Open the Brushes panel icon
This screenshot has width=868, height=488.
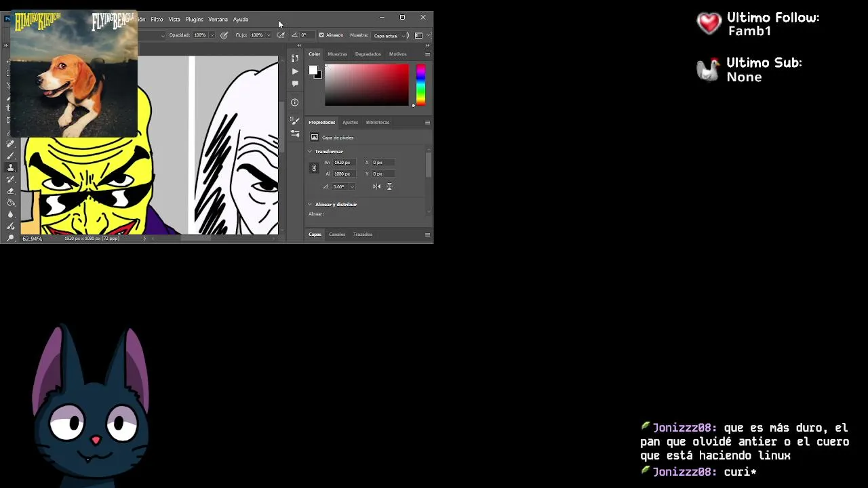click(x=294, y=121)
